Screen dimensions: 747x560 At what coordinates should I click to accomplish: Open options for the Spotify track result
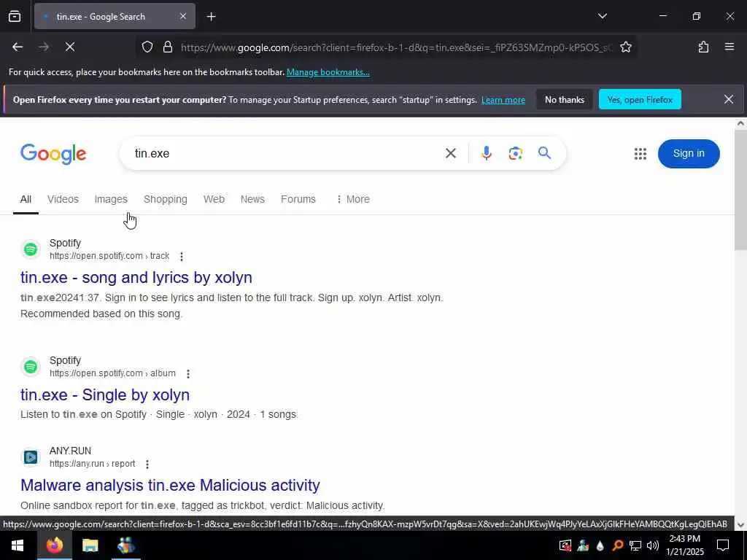(x=182, y=256)
